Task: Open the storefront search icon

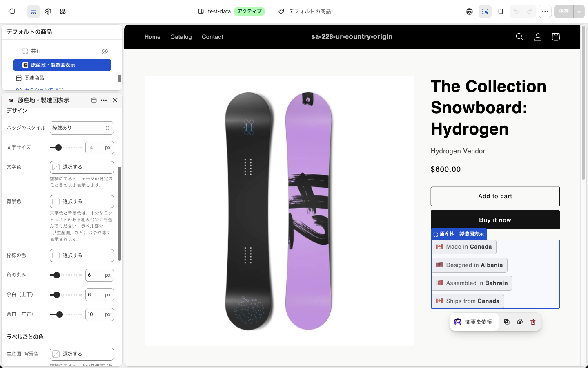Action: pyautogui.click(x=519, y=37)
